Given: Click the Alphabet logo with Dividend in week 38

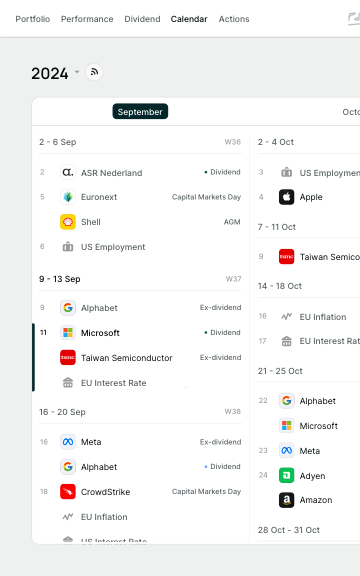Looking at the screenshot, I should pos(68,467).
